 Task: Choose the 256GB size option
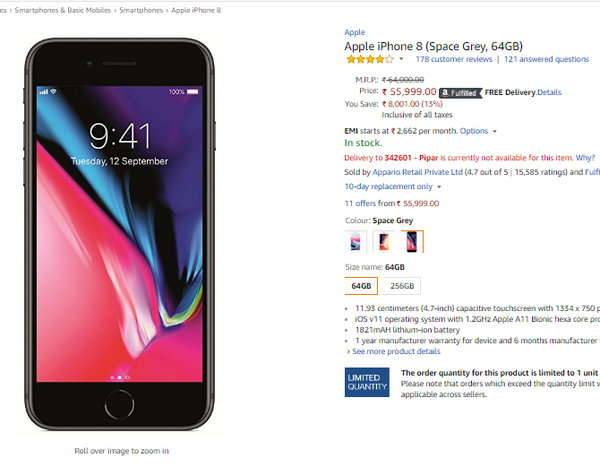pos(402,286)
